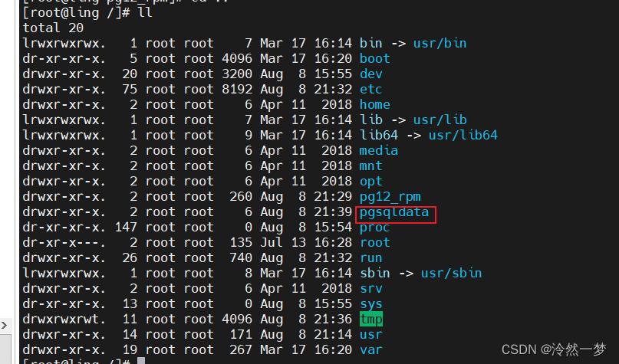This screenshot has width=619, height=364.
Task: Click the highlighted pgsqldata directory name
Action: (394, 212)
